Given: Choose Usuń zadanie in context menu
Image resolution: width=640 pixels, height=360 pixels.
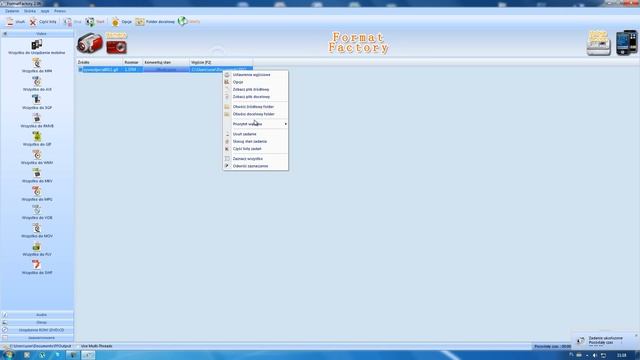Looking at the screenshot, I should click(256, 134).
